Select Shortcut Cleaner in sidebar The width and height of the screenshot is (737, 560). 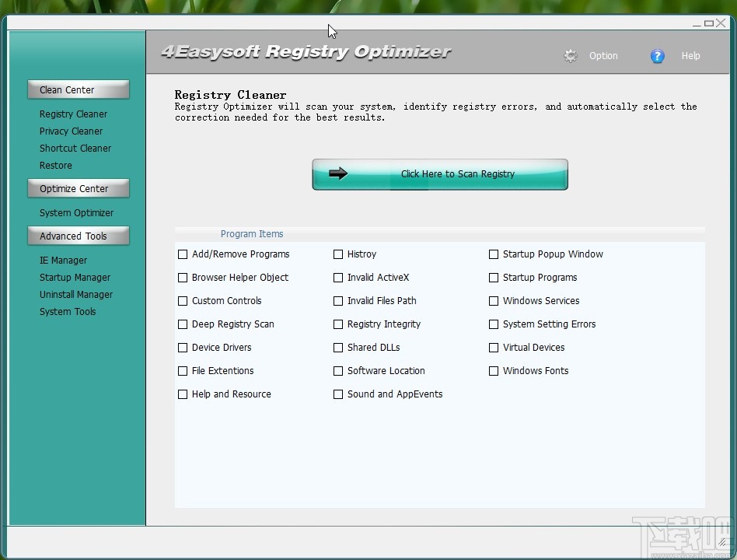[75, 148]
